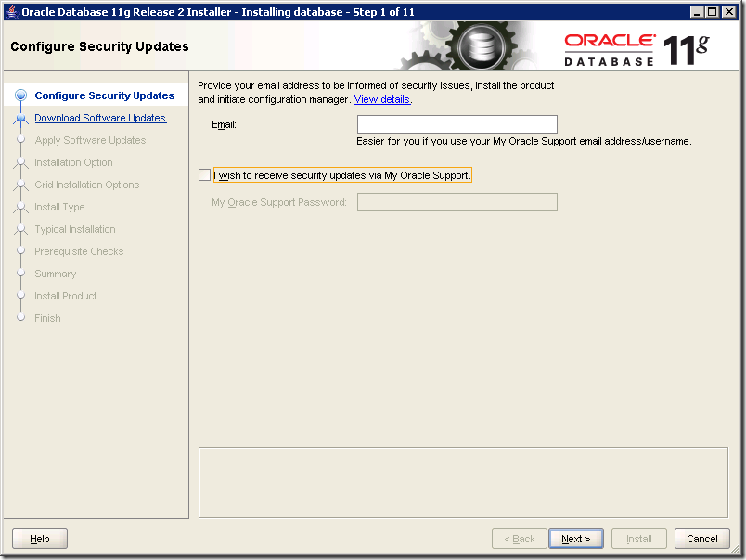Click the Next button

tap(575, 539)
